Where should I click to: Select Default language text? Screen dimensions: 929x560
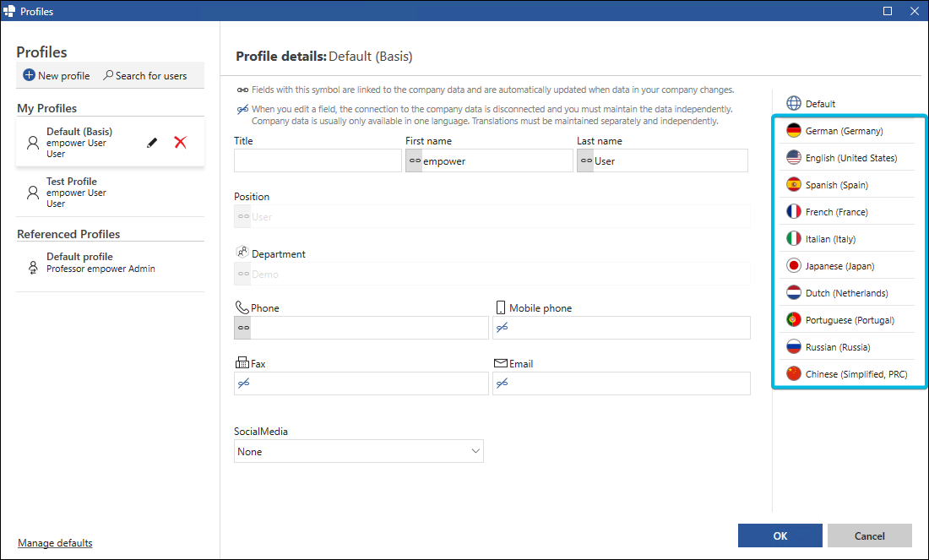tap(820, 104)
